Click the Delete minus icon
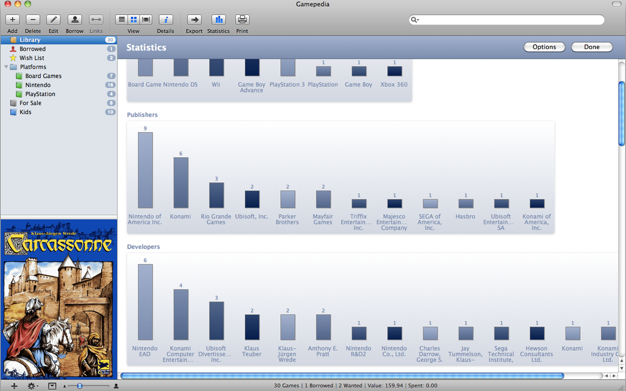The width and height of the screenshot is (626, 391). tap(33, 20)
